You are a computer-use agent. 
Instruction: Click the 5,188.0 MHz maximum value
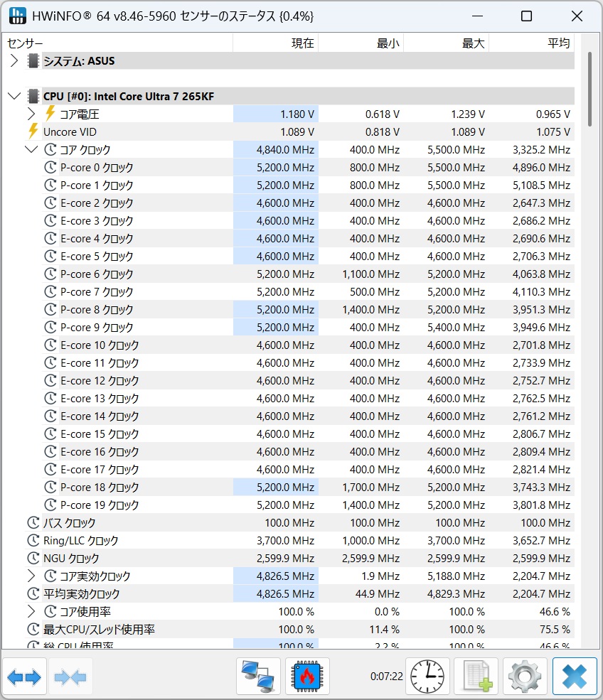click(456, 576)
